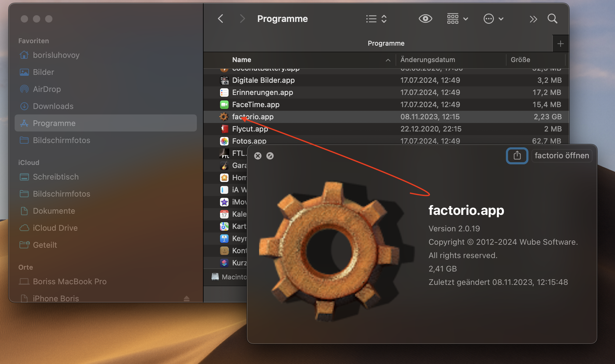Click the iCloud section header
The width and height of the screenshot is (615, 364).
pos(29,163)
